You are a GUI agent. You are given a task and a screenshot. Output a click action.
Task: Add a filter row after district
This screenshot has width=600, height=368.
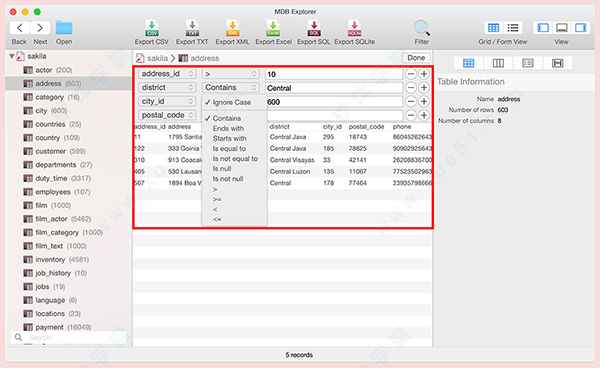(x=424, y=88)
